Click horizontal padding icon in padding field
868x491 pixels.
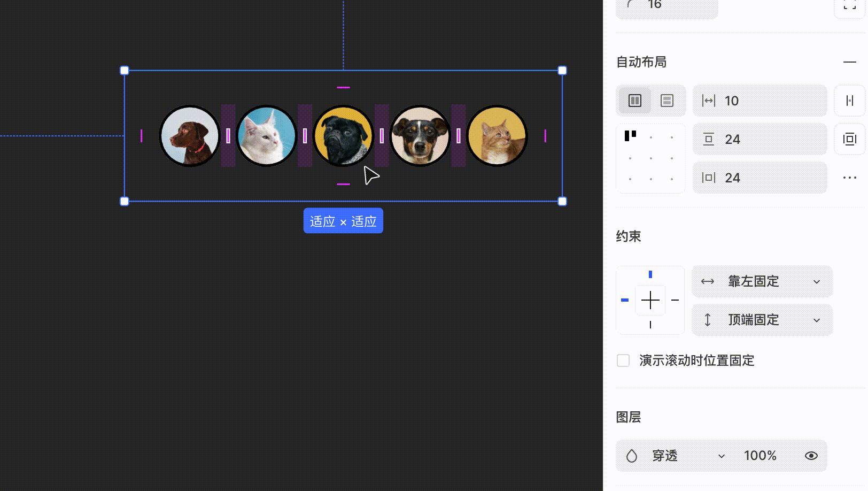pos(709,178)
